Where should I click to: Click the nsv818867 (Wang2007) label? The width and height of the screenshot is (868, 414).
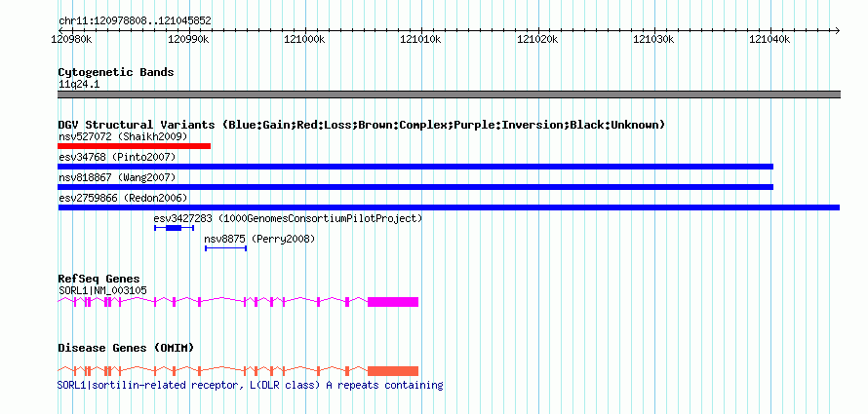coord(117,177)
